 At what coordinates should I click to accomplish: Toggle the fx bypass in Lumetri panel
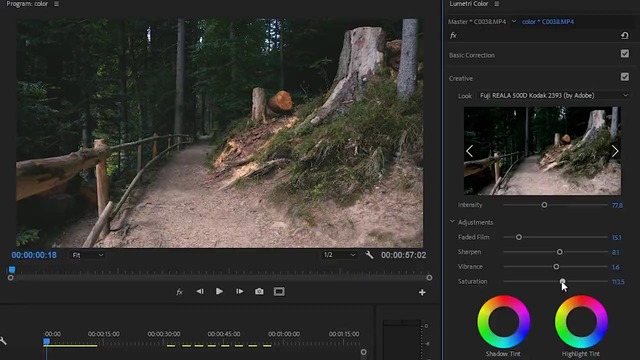click(x=453, y=36)
